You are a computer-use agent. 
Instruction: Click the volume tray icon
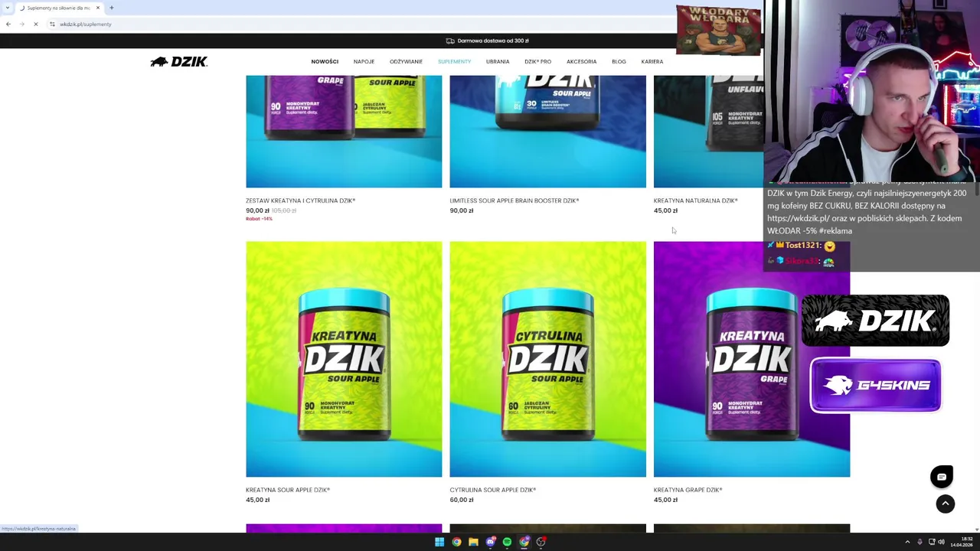tap(941, 542)
